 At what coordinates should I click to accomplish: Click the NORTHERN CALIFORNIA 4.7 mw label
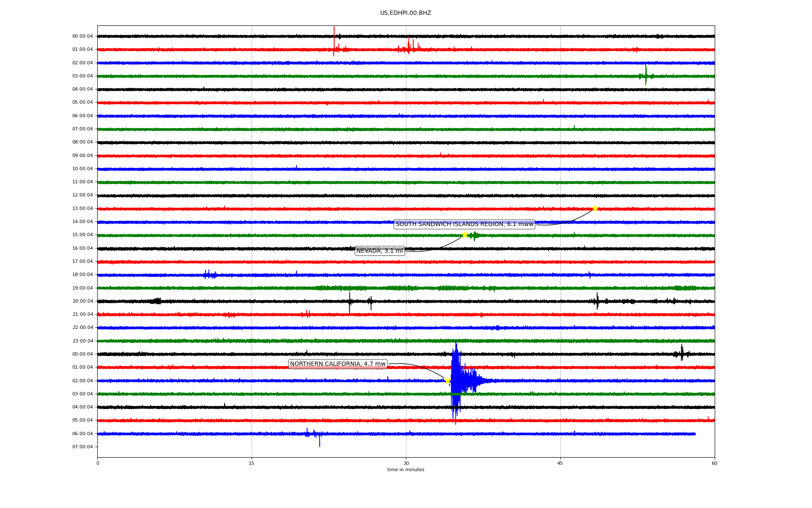click(x=337, y=364)
